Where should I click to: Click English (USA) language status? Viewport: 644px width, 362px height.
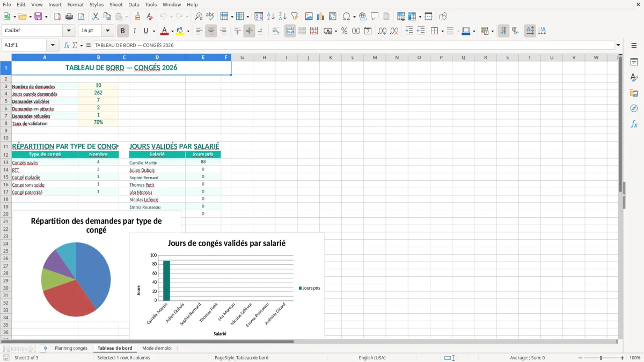372,358
